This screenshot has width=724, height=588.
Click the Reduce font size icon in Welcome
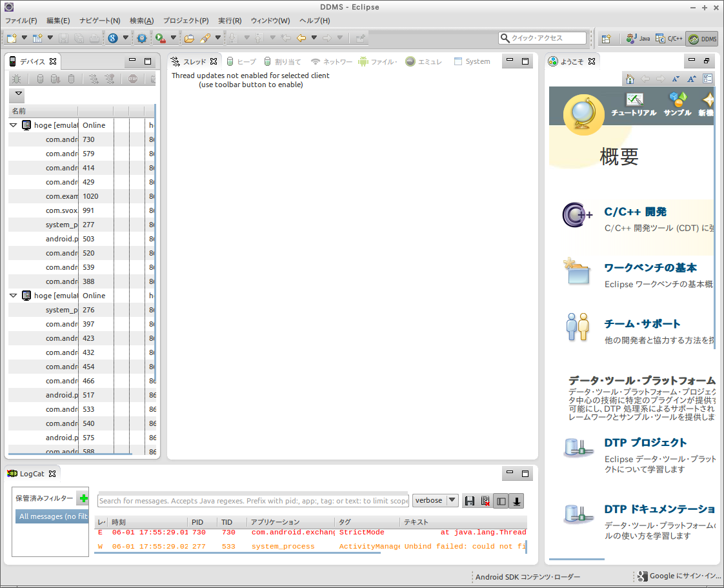coord(676,79)
